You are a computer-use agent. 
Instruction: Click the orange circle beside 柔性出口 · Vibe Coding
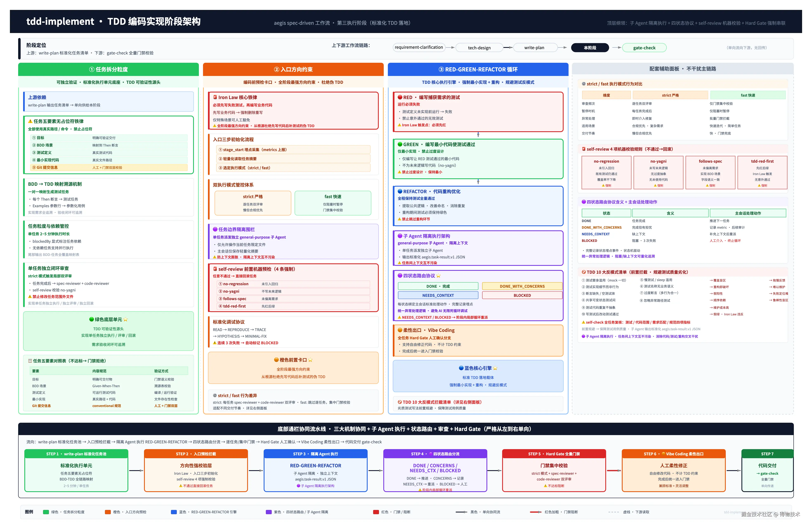pos(400,330)
